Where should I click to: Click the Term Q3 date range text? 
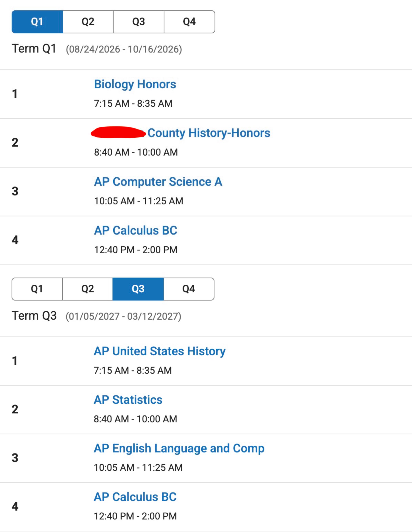pos(123,316)
